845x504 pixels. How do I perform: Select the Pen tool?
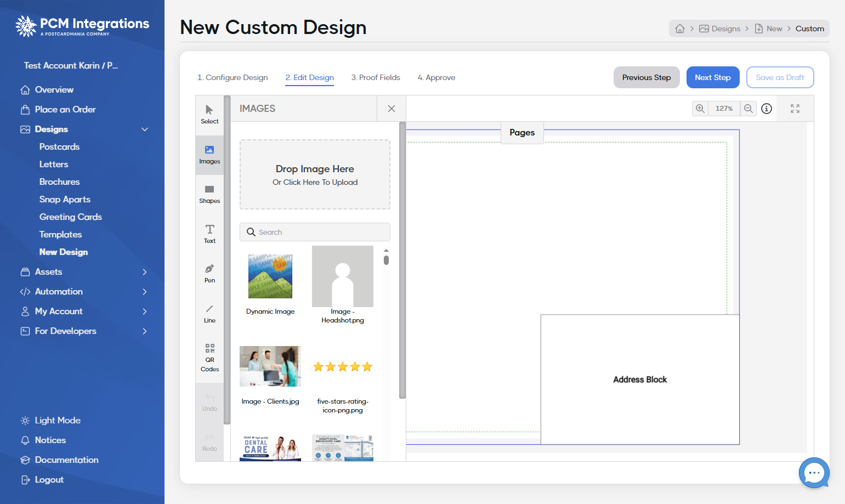209,274
